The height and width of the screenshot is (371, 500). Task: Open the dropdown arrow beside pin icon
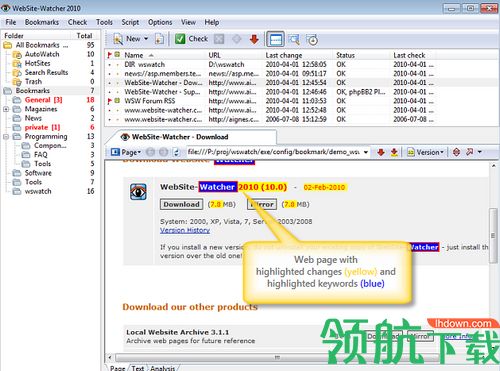coord(480,152)
